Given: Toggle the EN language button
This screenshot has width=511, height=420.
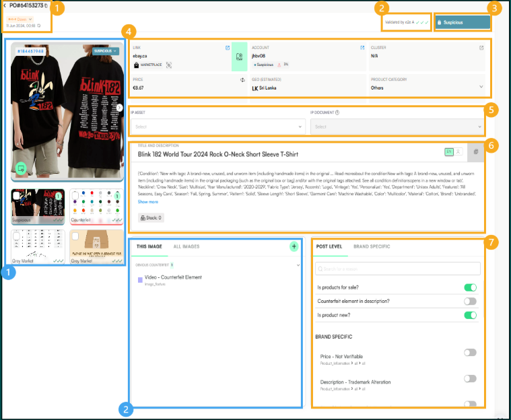Looking at the screenshot, I should coord(449,151).
